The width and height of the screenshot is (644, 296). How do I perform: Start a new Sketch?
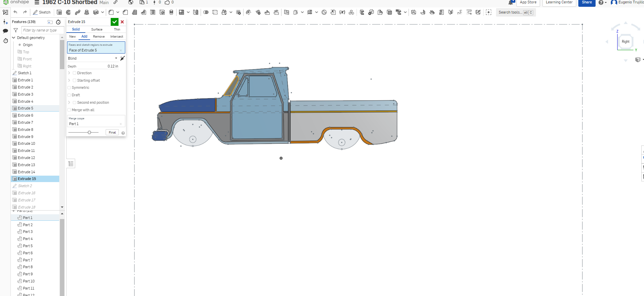[42, 12]
